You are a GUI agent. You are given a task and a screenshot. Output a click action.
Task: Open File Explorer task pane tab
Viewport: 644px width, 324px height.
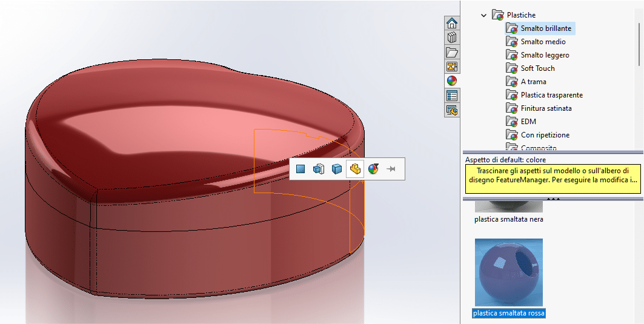pos(452,52)
